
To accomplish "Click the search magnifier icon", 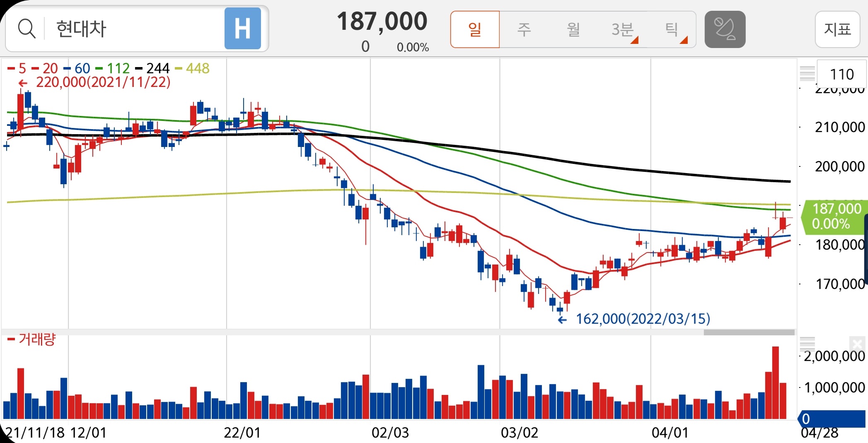I will point(27,29).
